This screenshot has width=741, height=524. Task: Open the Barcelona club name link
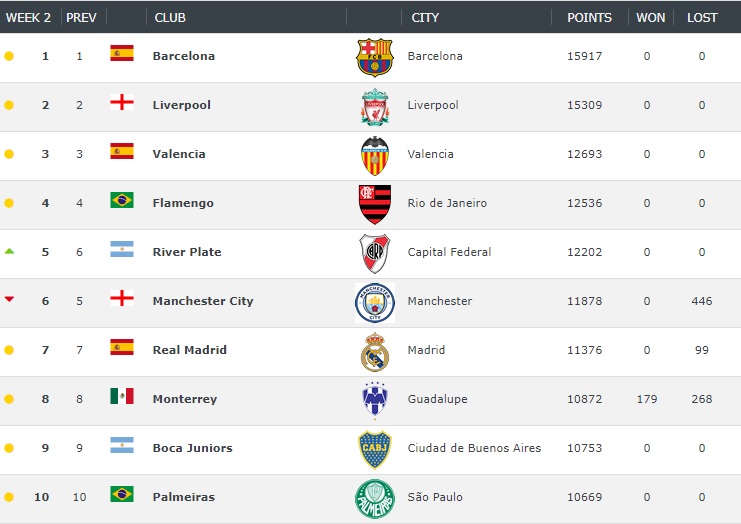coord(183,56)
